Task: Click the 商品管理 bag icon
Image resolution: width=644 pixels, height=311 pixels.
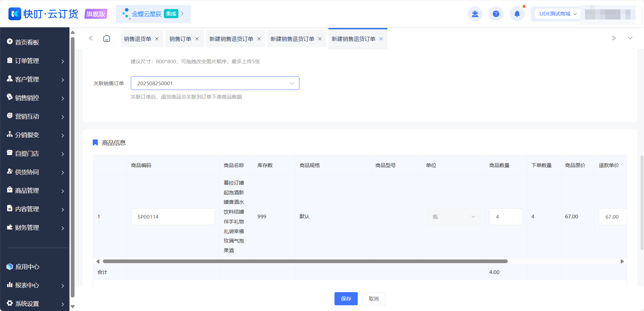Action: click(x=10, y=190)
